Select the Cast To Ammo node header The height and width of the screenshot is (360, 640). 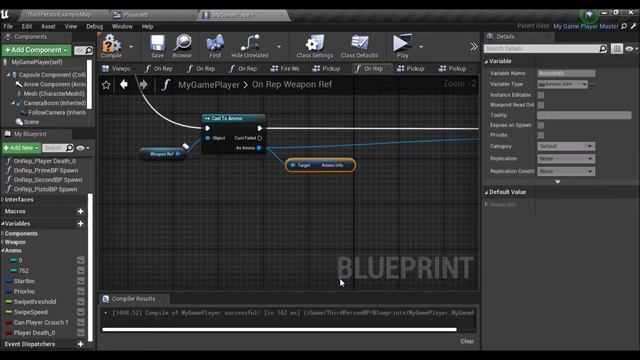point(233,118)
